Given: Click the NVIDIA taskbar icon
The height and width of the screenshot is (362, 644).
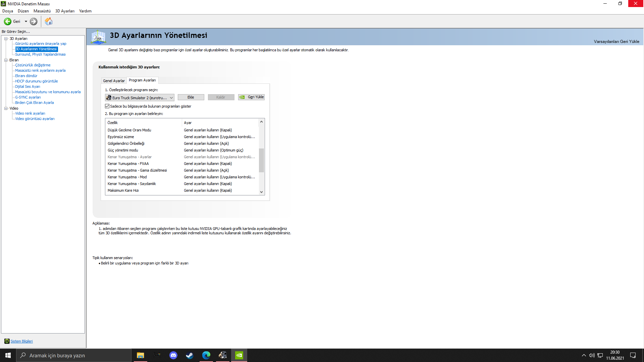Looking at the screenshot, I should click(239, 355).
